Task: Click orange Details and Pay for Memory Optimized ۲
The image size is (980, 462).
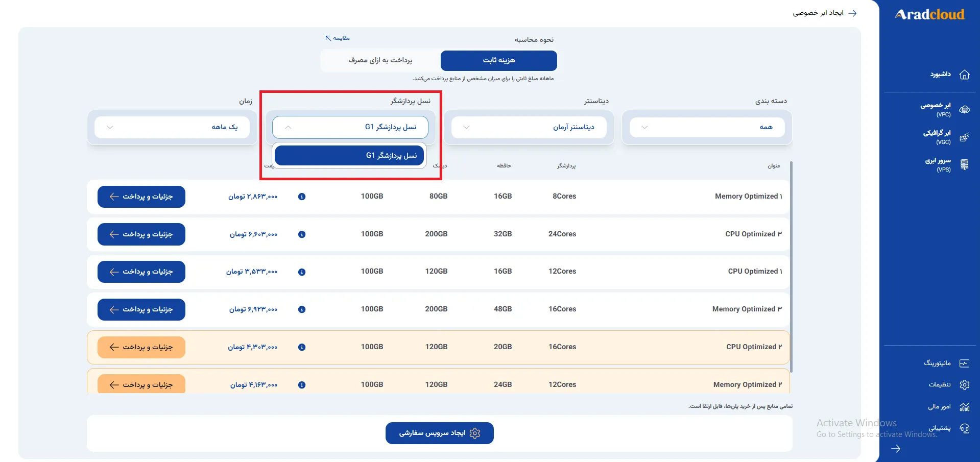Action: pyautogui.click(x=141, y=384)
